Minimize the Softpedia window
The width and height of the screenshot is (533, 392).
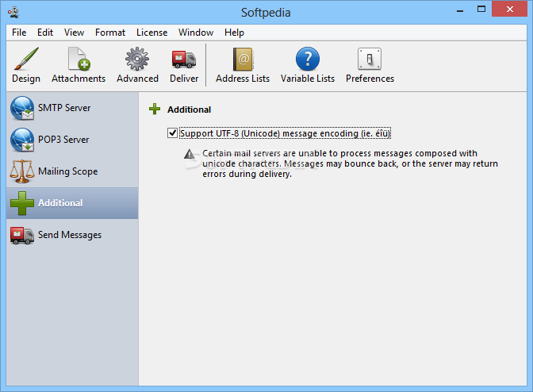[460, 10]
